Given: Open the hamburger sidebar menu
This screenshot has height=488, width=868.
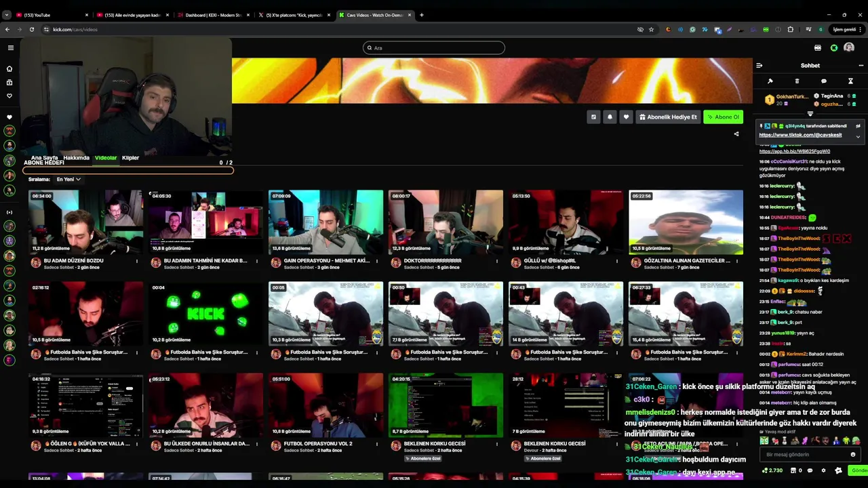Looking at the screenshot, I should (10, 47).
